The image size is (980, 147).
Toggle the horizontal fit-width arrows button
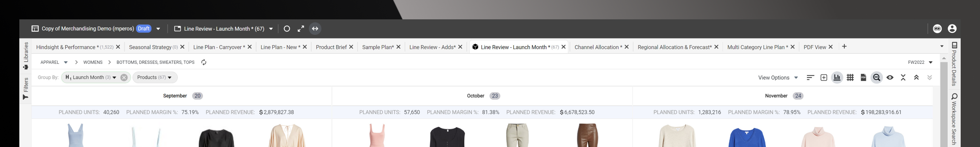315,29
